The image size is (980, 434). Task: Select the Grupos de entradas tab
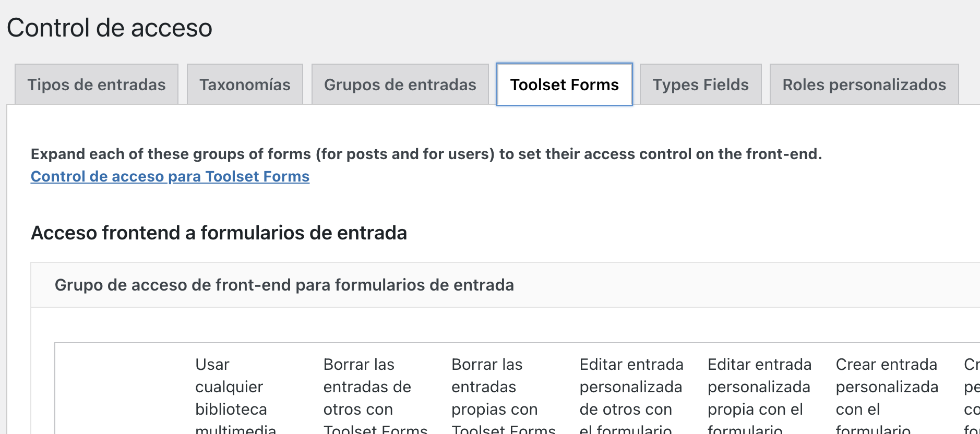click(400, 85)
